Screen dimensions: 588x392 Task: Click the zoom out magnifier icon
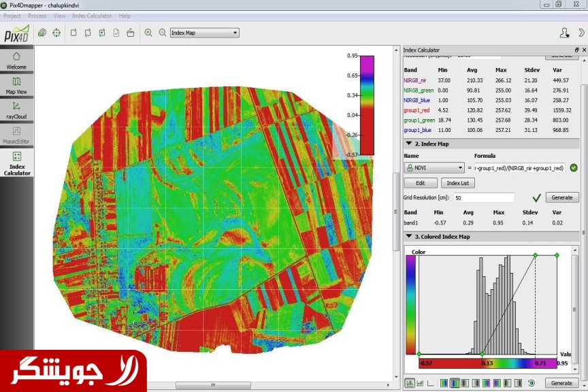coord(163,33)
